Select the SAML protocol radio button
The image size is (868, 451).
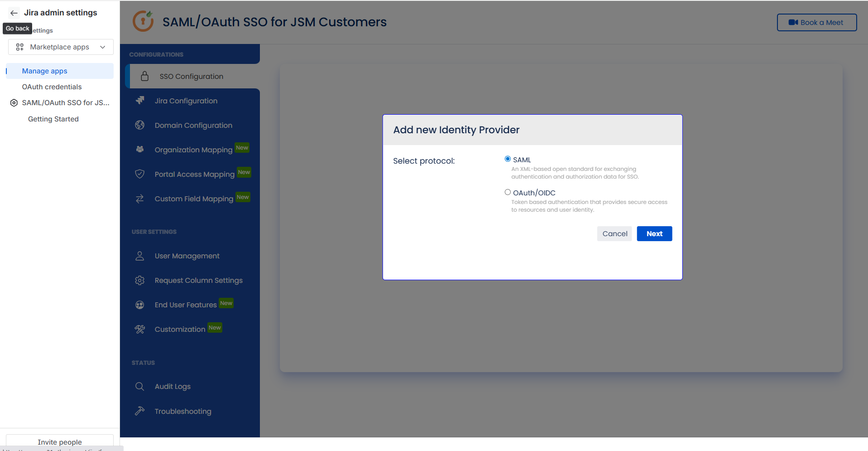click(508, 159)
